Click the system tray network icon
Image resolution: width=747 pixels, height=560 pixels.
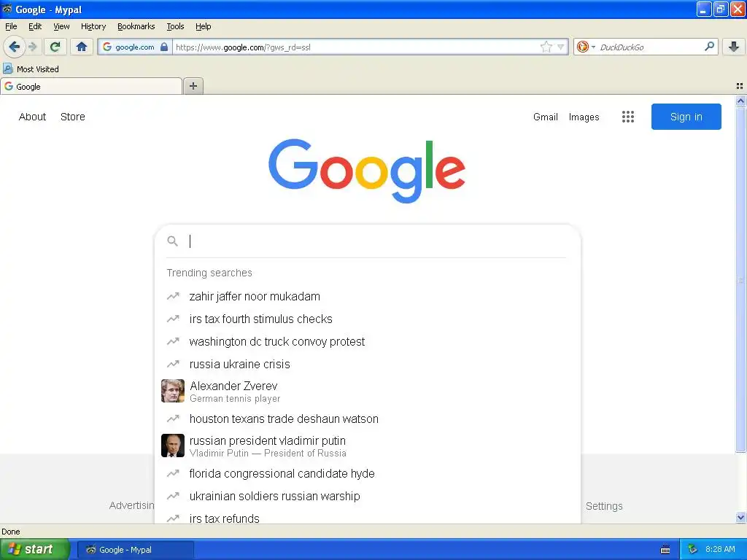coord(692,549)
